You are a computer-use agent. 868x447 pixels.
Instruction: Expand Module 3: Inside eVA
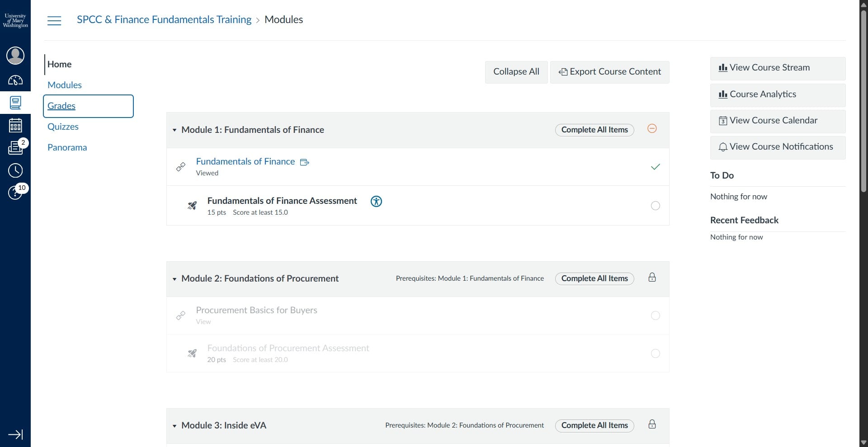[175, 426]
